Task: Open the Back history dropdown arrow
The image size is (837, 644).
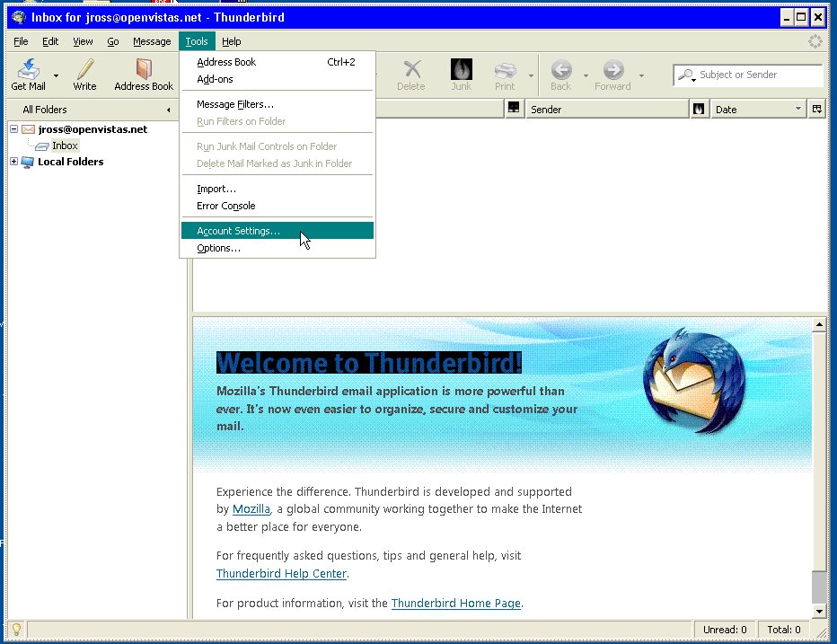Action: click(586, 75)
